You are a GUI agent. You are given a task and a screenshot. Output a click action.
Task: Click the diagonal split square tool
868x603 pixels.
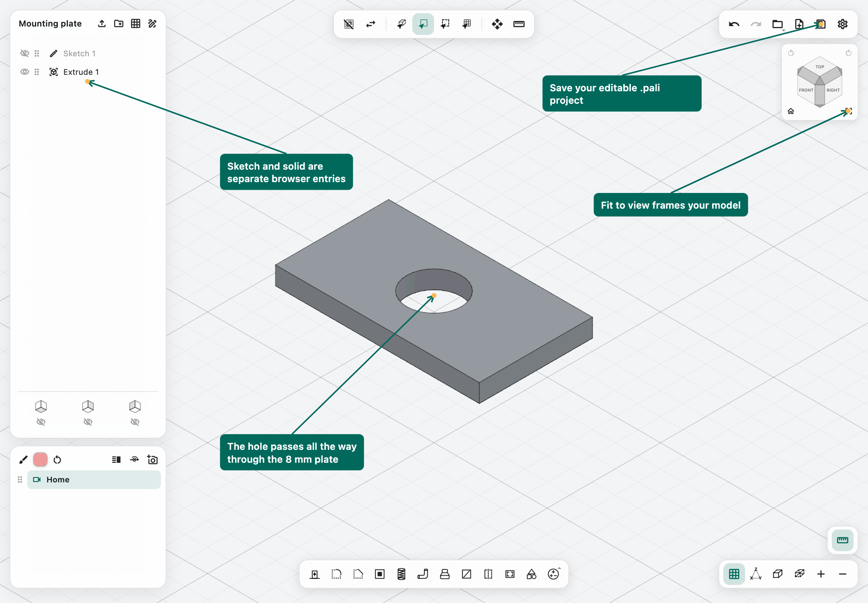pyautogui.click(x=467, y=574)
